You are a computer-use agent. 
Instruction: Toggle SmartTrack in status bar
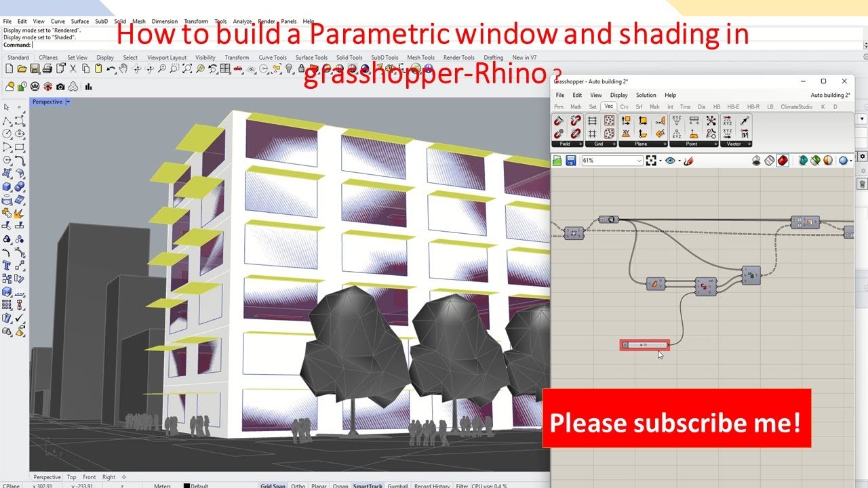point(368,485)
